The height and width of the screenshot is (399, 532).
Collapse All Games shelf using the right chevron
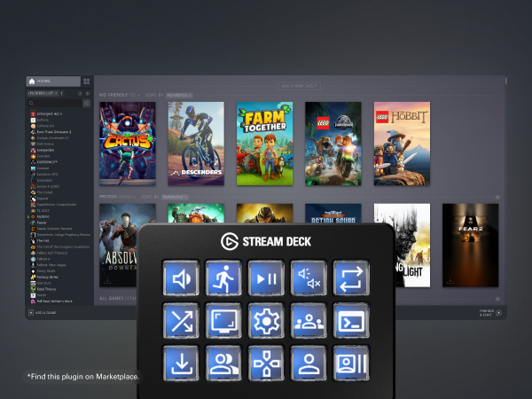497,299
